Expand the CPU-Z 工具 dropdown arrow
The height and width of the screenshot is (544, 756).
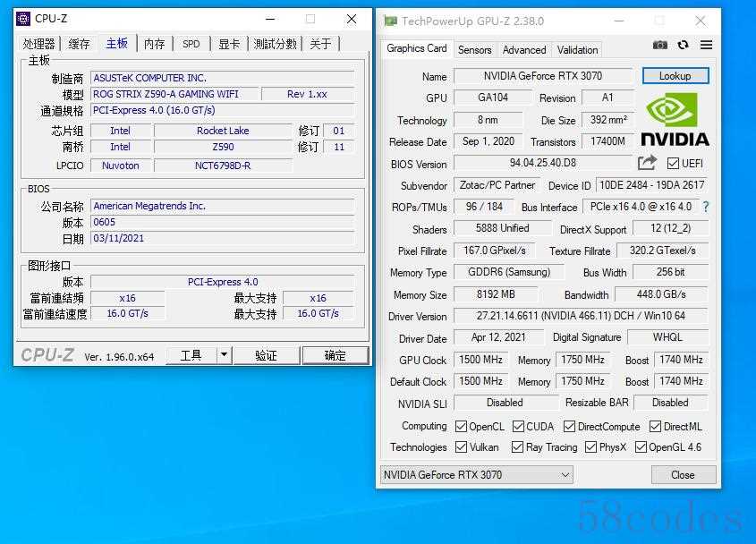tap(224, 355)
